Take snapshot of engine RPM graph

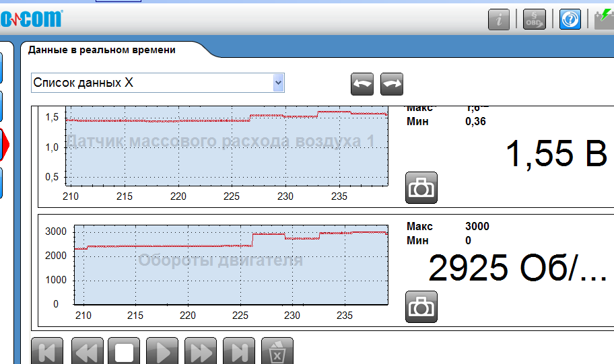pos(421,307)
